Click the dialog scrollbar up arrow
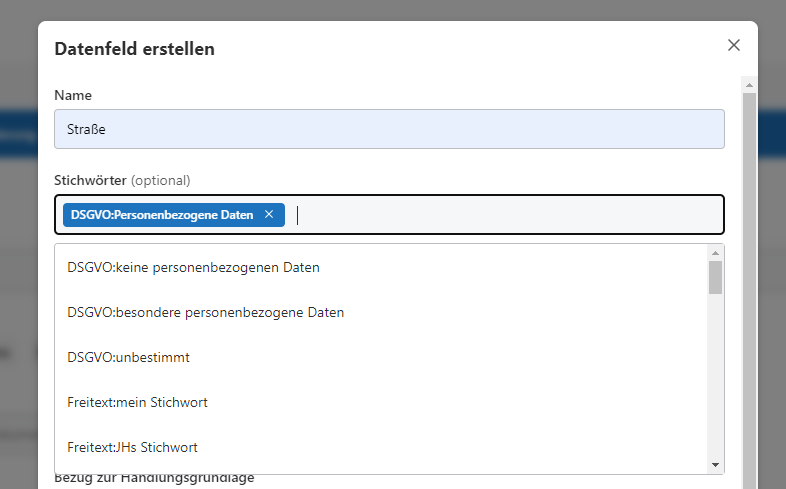This screenshot has width=786, height=489. [749, 85]
